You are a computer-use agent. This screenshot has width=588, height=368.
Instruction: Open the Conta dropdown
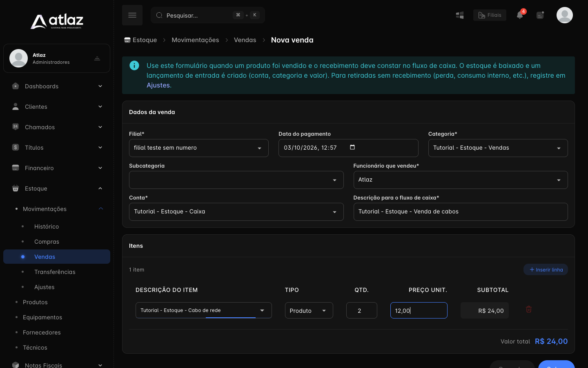(x=236, y=212)
